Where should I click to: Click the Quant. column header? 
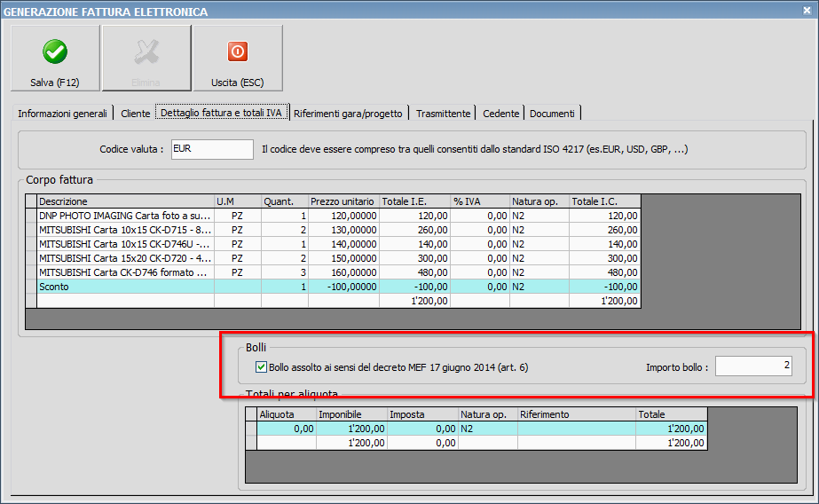285,201
